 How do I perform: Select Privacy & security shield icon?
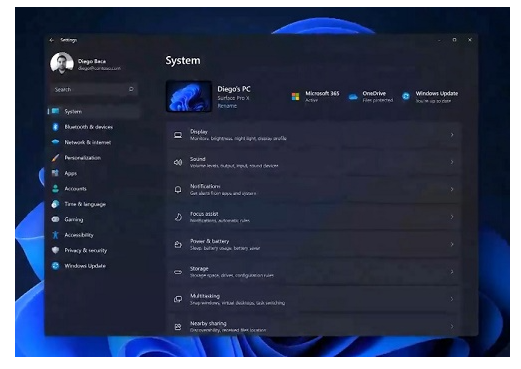point(56,250)
